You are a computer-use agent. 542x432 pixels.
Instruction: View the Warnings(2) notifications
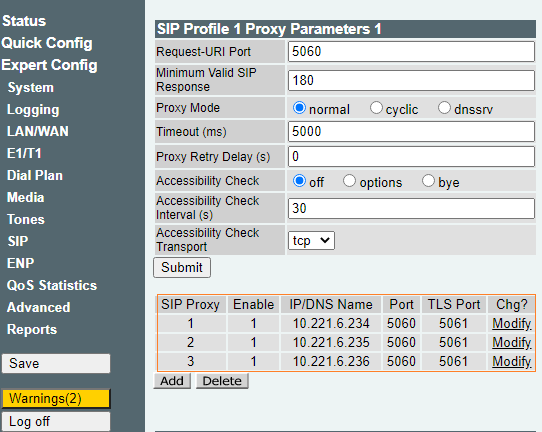[56, 398]
